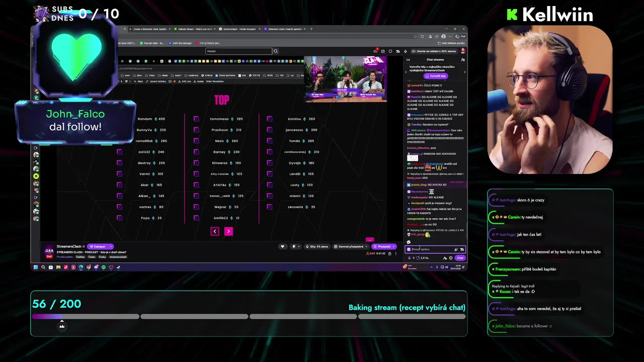The height and width of the screenshot is (362, 644).
Task: Tick checkbox next to jancexoxo 290
Action: 270,130
